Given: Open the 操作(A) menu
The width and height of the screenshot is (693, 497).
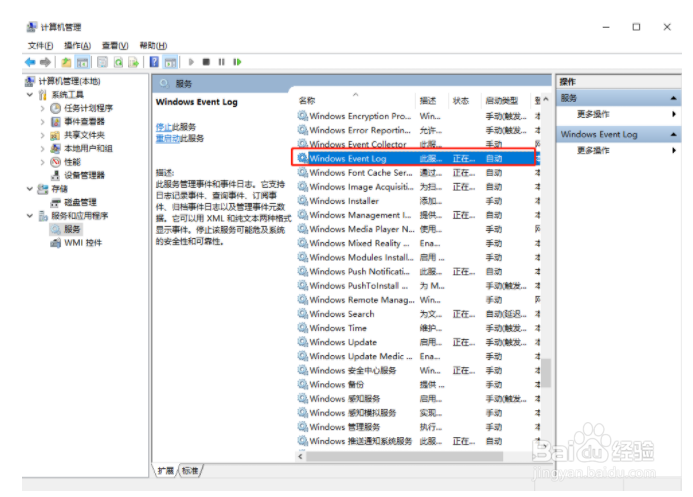Looking at the screenshot, I should [77, 46].
